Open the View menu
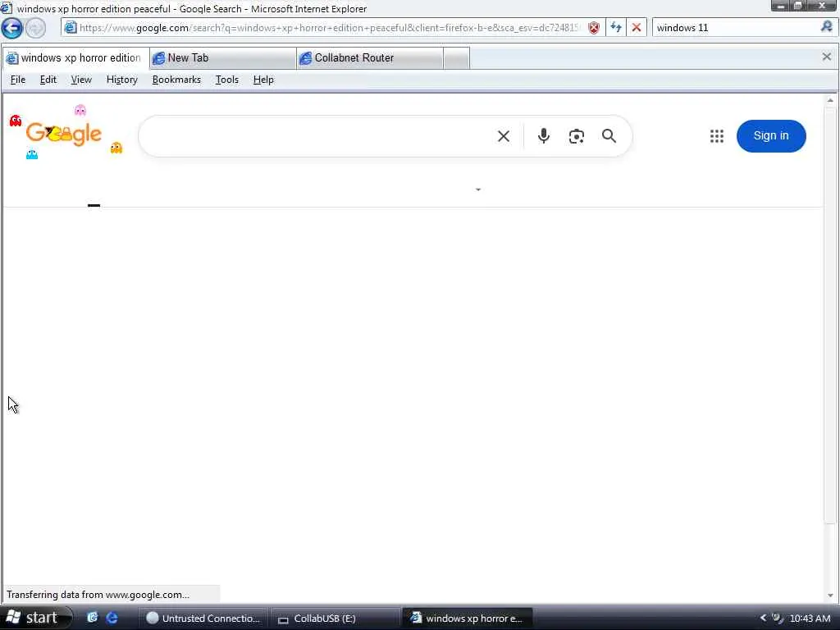This screenshot has width=840, height=630. click(x=81, y=80)
